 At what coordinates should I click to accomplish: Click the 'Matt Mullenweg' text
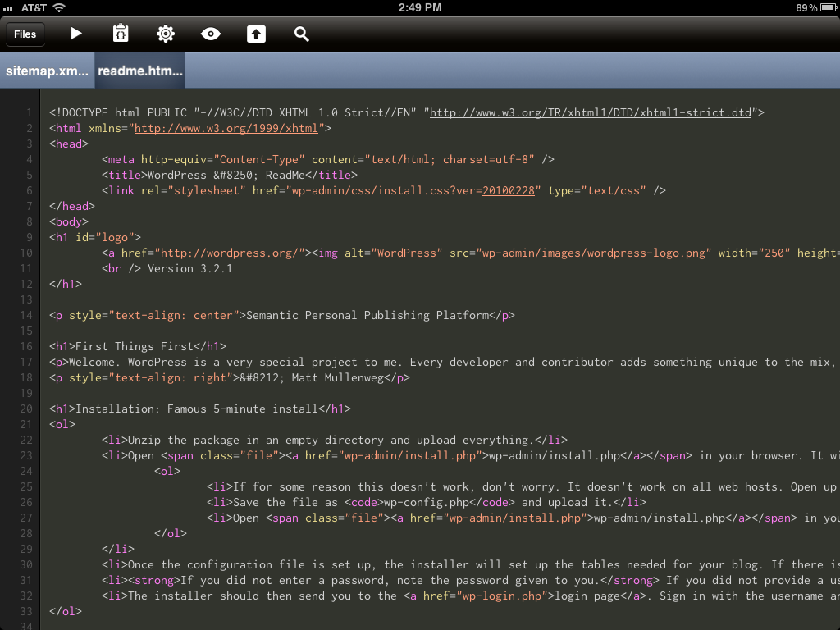point(338,377)
